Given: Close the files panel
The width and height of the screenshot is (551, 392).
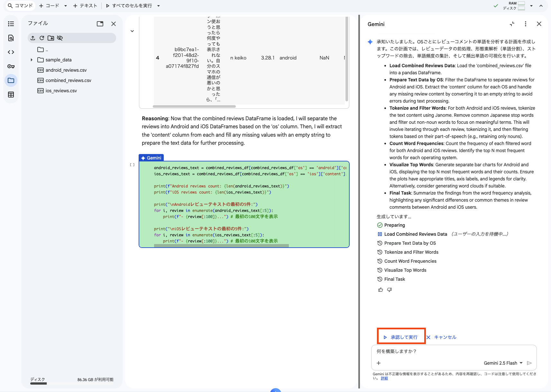Looking at the screenshot, I should point(114,24).
